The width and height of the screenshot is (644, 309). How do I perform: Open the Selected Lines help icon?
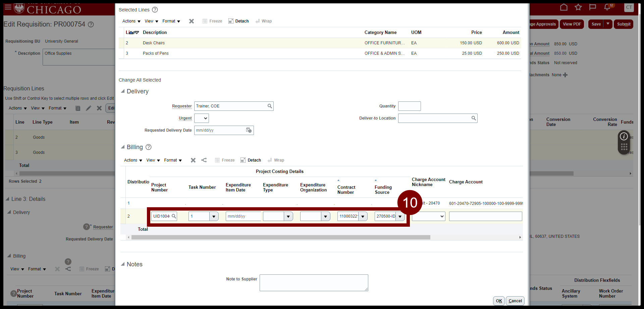155,10
